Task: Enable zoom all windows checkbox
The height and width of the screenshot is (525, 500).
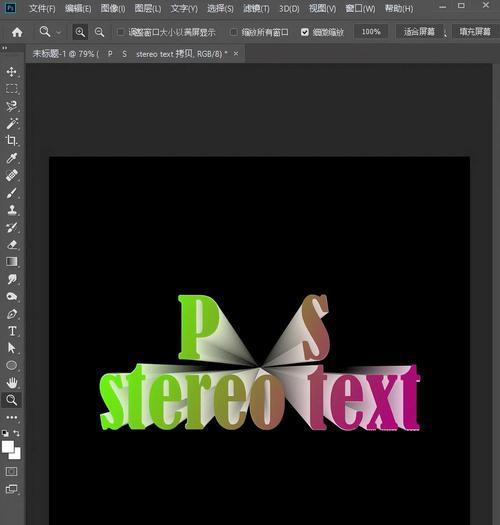Action: tap(234, 32)
